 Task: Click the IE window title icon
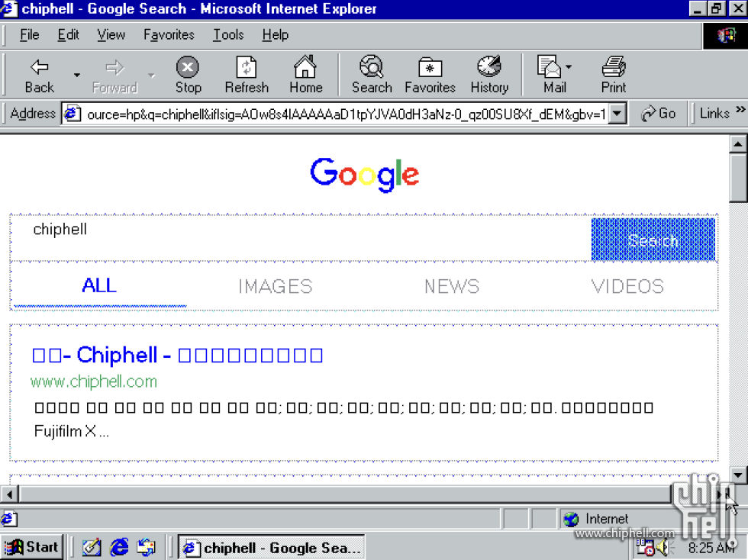9,8
